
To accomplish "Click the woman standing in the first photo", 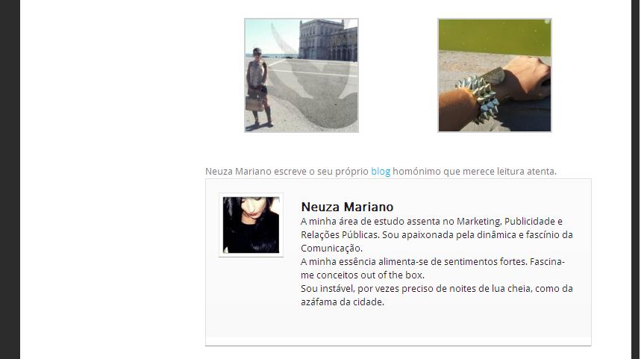I will (259, 87).
